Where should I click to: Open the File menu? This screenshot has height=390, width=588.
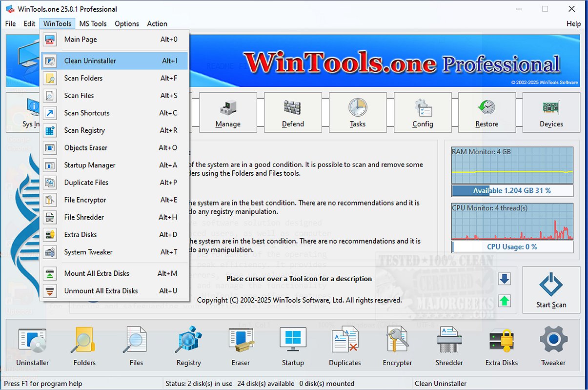click(11, 23)
